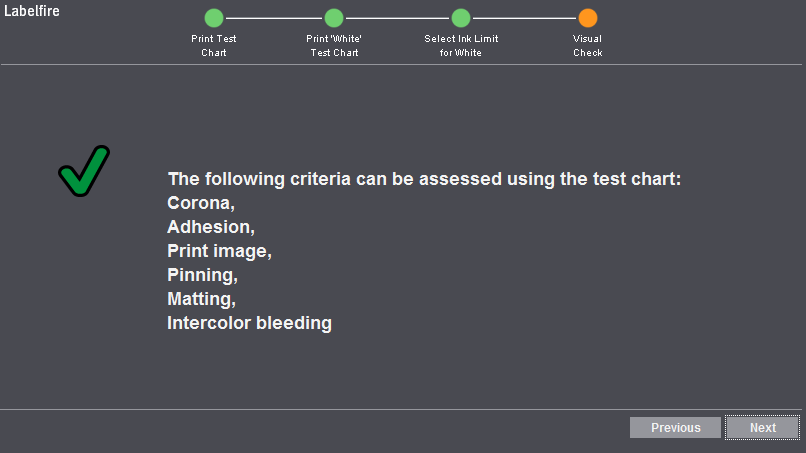Click the green Print Test Chart step circle
This screenshot has width=806, height=453.
pos(214,18)
